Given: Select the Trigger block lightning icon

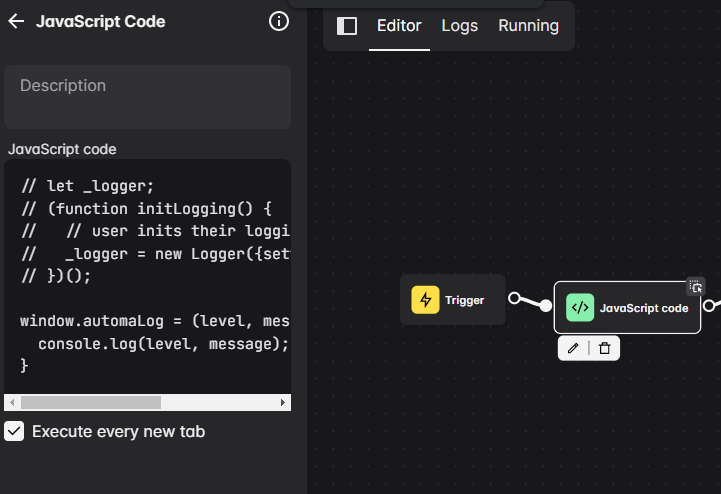Looking at the screenshot, I should pos(425,300).
